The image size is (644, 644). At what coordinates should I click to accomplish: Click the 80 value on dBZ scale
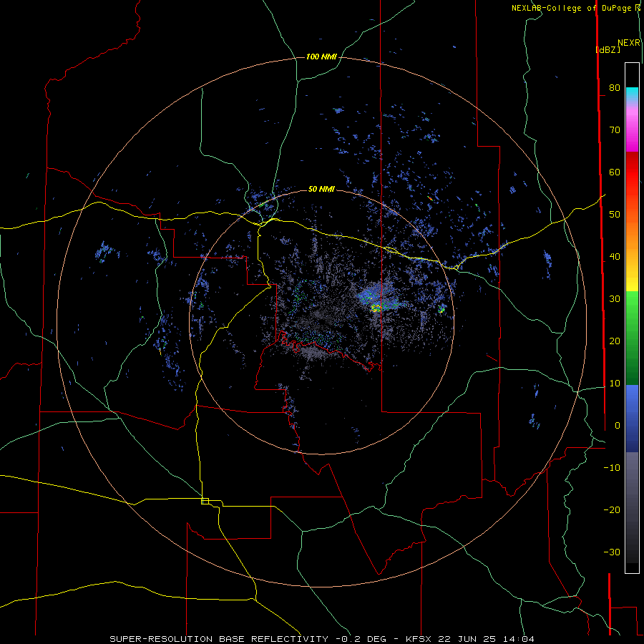[x=615, y=87]
